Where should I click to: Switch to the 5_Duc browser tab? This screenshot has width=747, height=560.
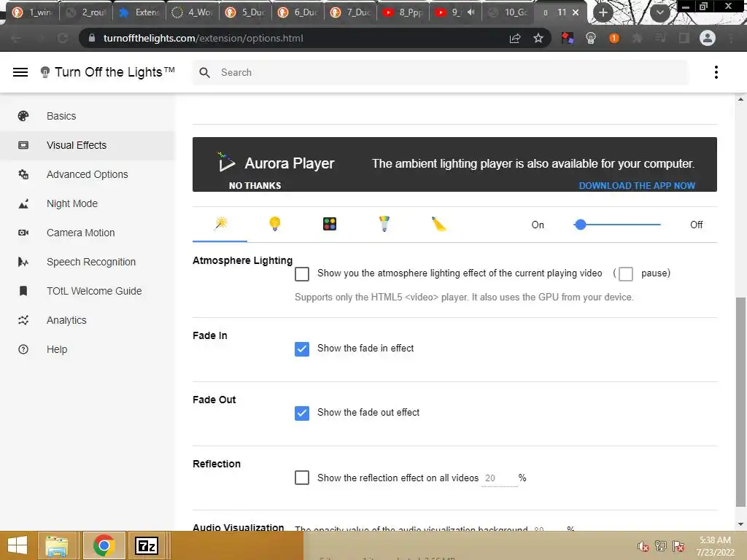(x=245, y=12)
